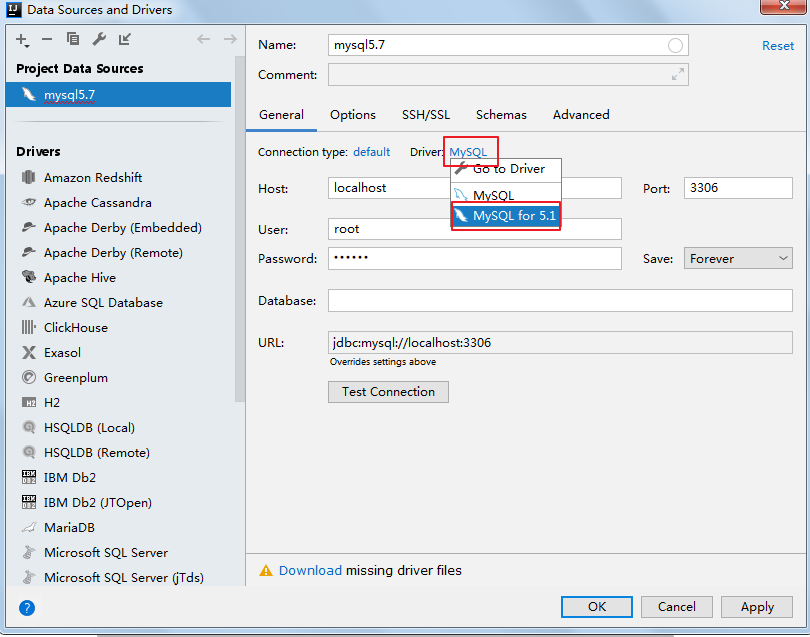Remove selected data source with minus icon
The image size is (810, 637).
pyautogui.click(x=47, y=39)
